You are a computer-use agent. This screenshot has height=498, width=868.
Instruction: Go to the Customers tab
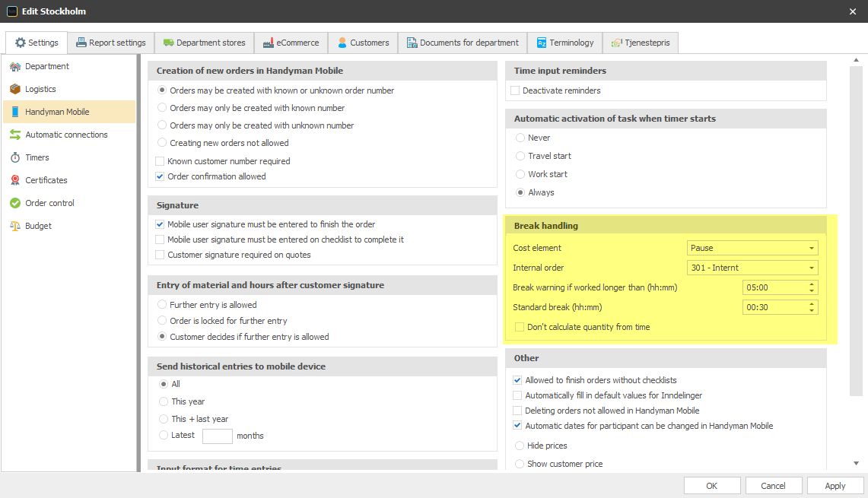tap(363, 43)
